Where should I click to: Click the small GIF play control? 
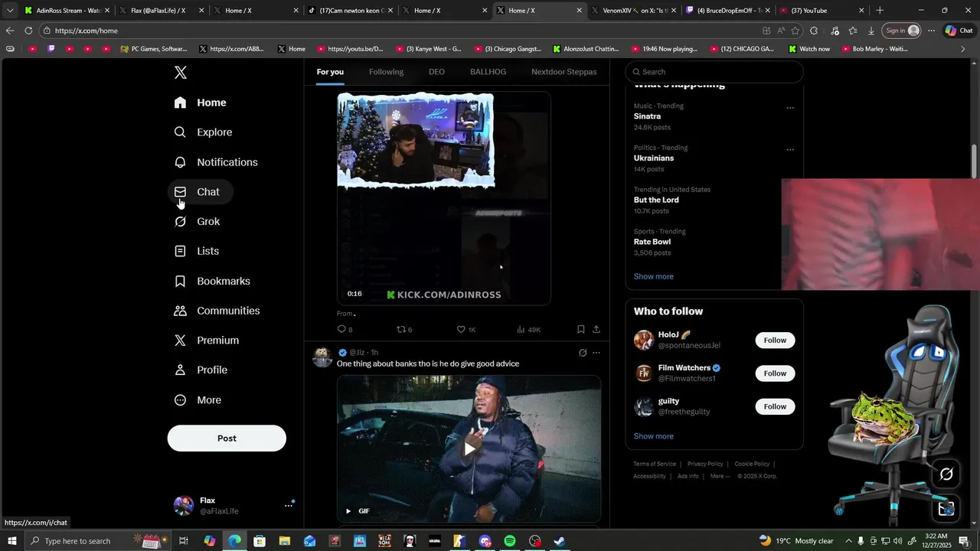[x=348, y=511]
